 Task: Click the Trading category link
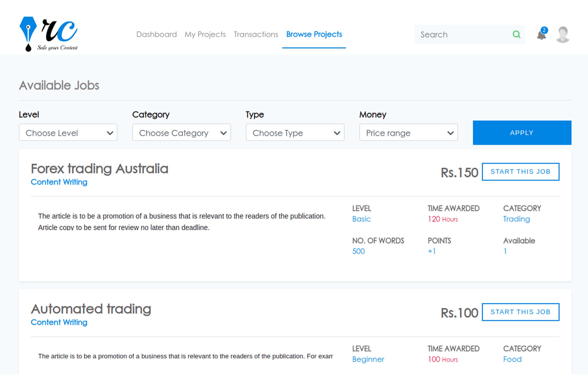pyautogui.click(x=516, y=219)
